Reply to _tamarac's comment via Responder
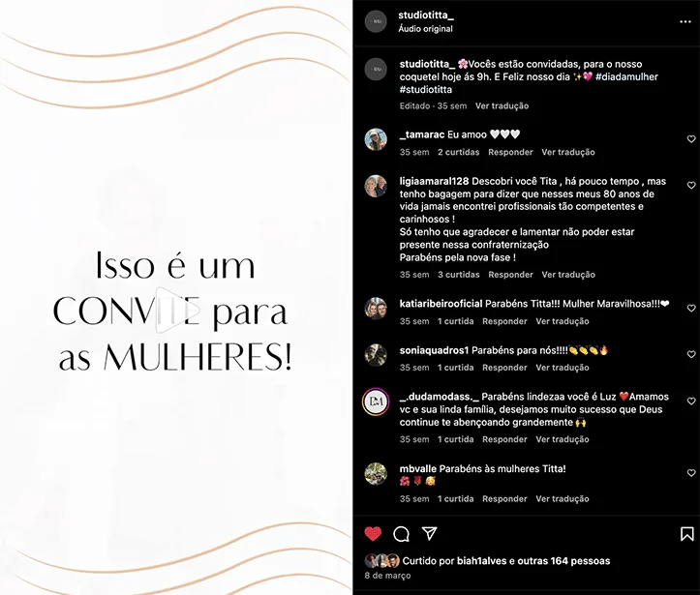 [x=510, y=152]
